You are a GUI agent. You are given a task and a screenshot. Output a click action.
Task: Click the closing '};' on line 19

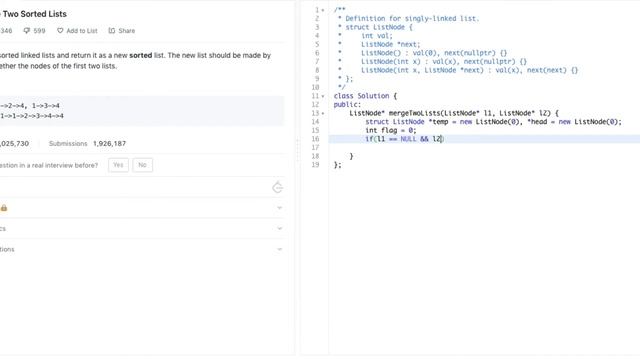[338, 165]
